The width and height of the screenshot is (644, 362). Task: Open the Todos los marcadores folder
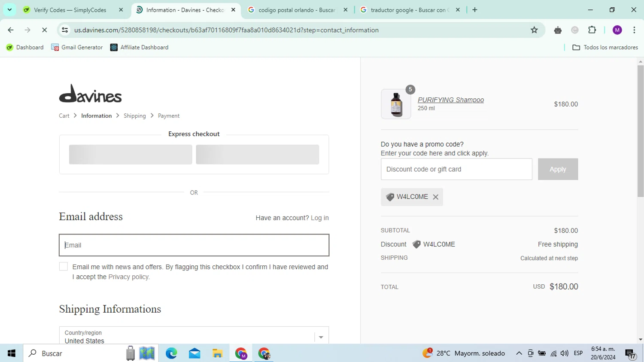tap(605, 47)
